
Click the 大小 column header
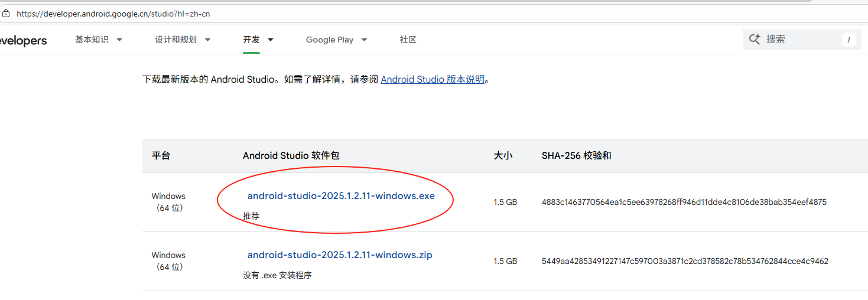click(503, 156)
